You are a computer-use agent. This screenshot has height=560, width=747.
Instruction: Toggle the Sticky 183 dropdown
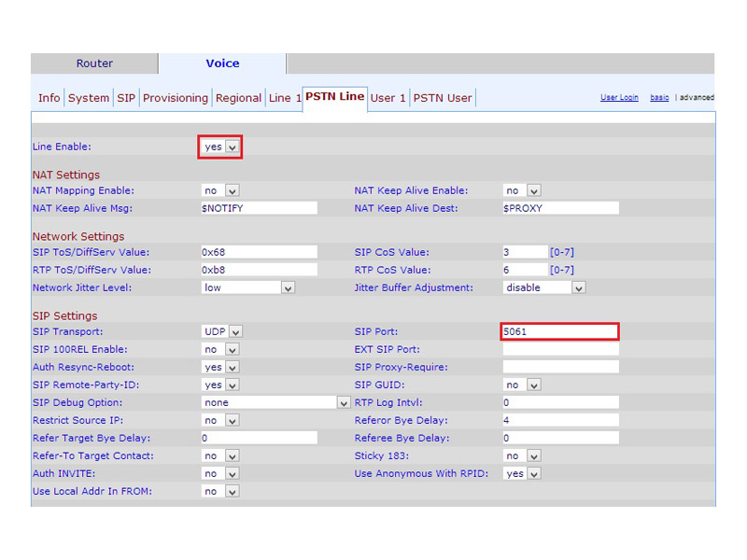521,455
